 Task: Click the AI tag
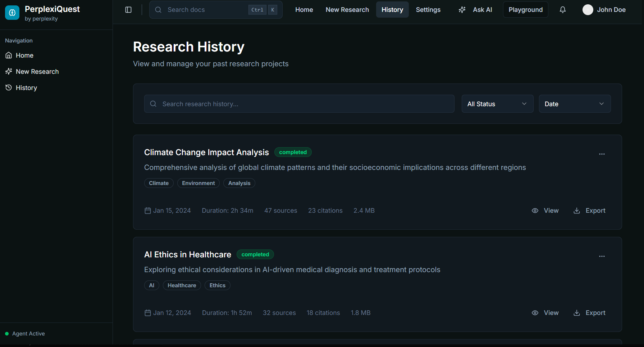[x=152, y=285]
